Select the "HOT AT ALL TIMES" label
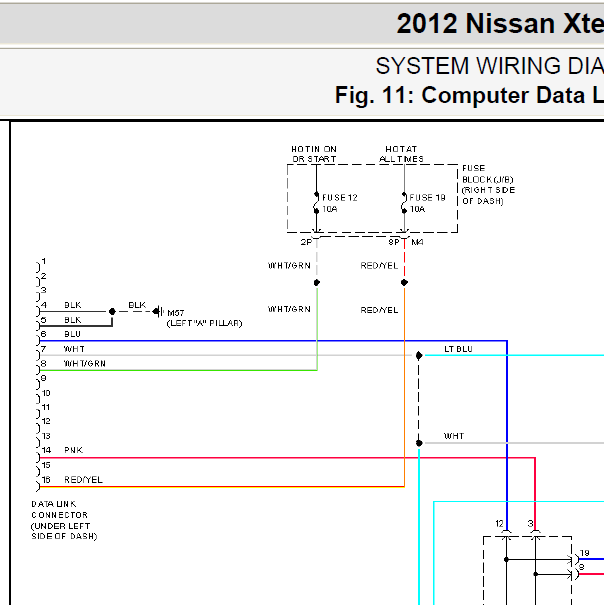The image size is (604, 605). point(401,154)
